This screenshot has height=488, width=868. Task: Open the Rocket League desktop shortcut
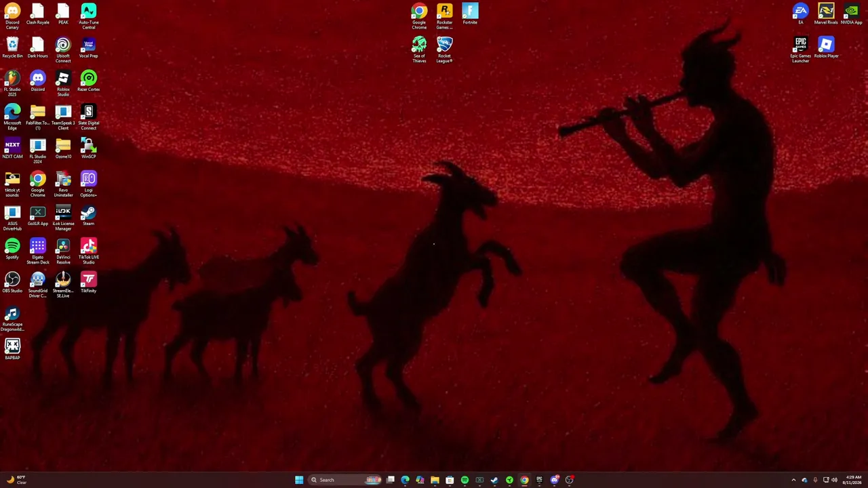pyautogui.click(x=445, y=50)
